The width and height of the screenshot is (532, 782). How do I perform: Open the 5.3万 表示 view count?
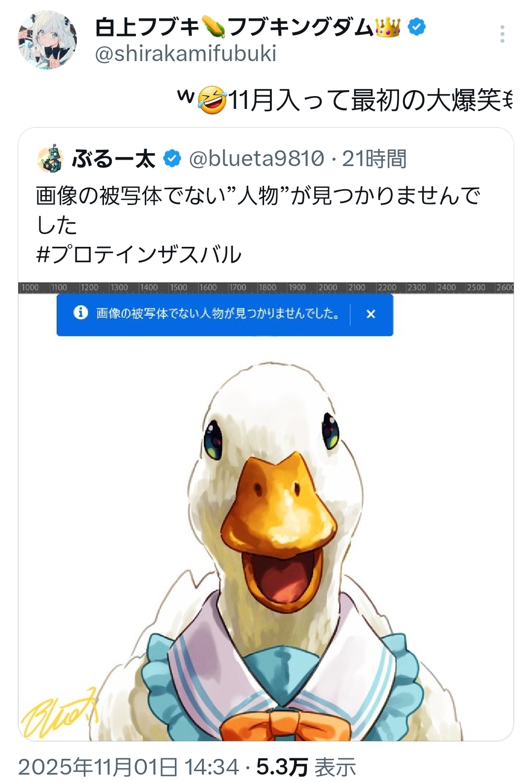(x=306, y=767)
